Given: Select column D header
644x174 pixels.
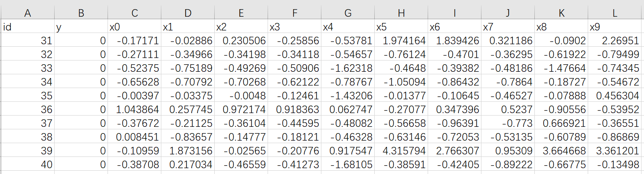Looking at the screenshot, I should [x=187, y=13].
